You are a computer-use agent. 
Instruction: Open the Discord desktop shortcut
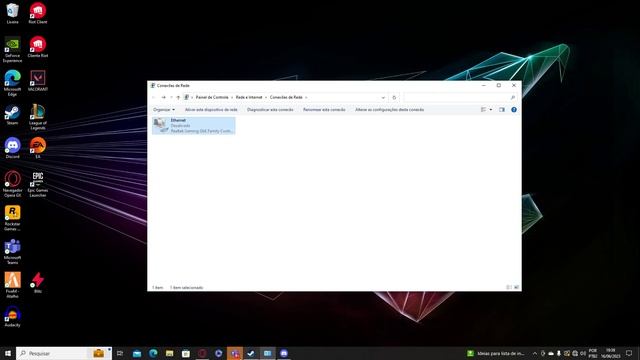click(x=13, y=148)
